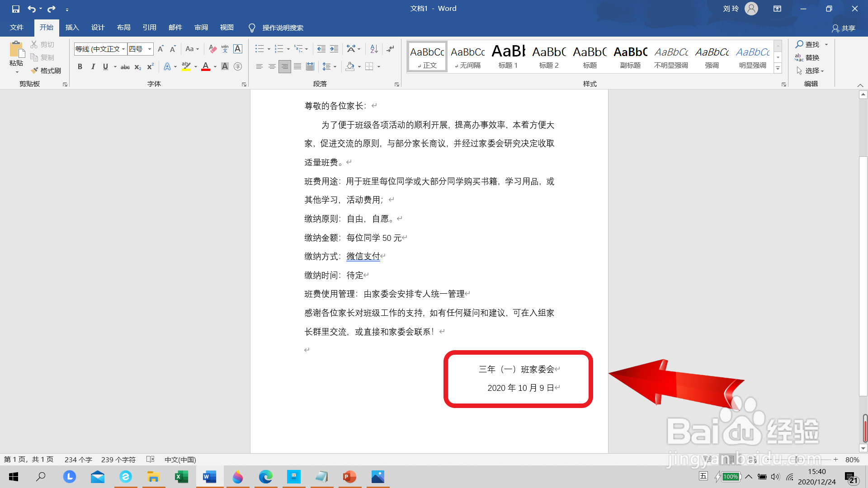The image size is (868, 488).
Task: Open the font name dropdown
Action: pos(123,49)
